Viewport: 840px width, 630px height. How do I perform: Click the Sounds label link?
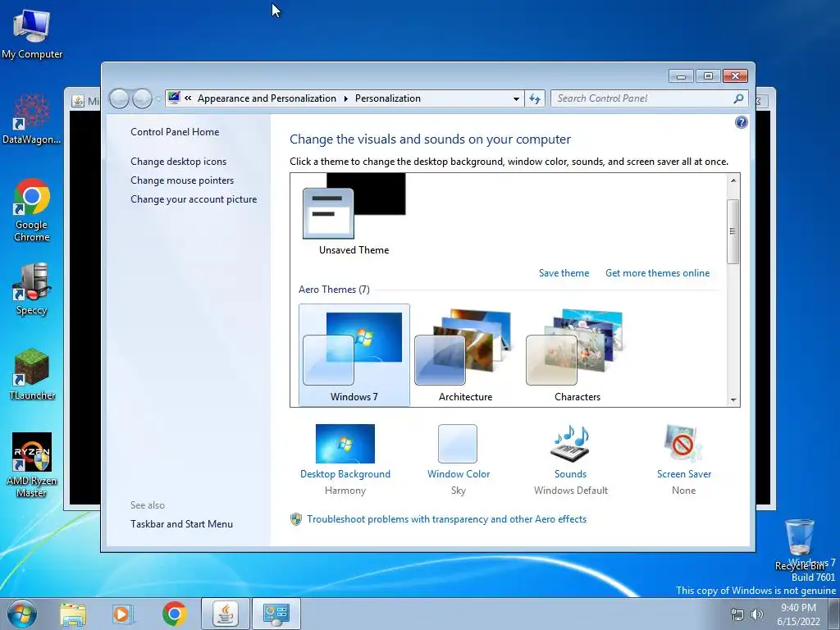point(570,474)
